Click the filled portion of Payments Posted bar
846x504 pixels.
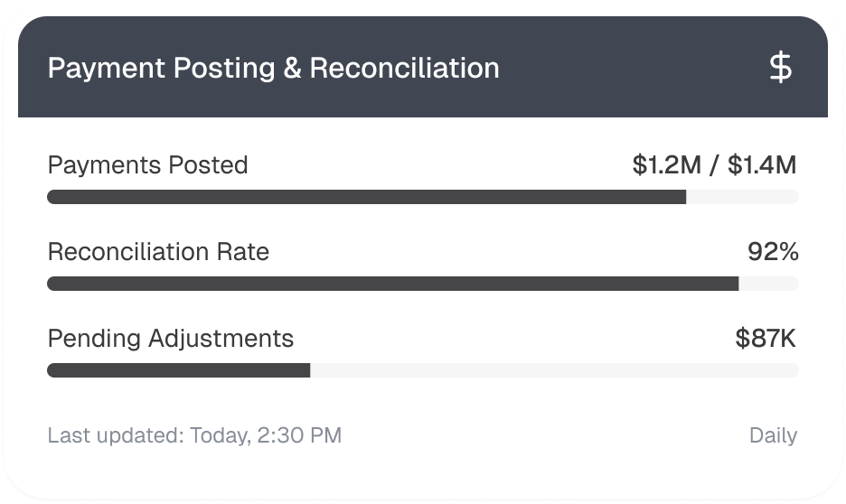tap(366, 197)
